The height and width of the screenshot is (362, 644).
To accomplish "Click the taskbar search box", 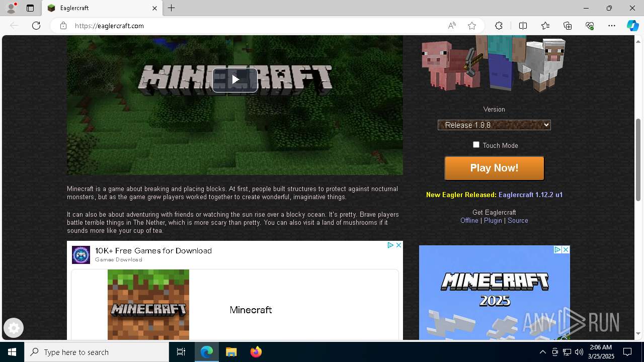I will coord(97,352).
